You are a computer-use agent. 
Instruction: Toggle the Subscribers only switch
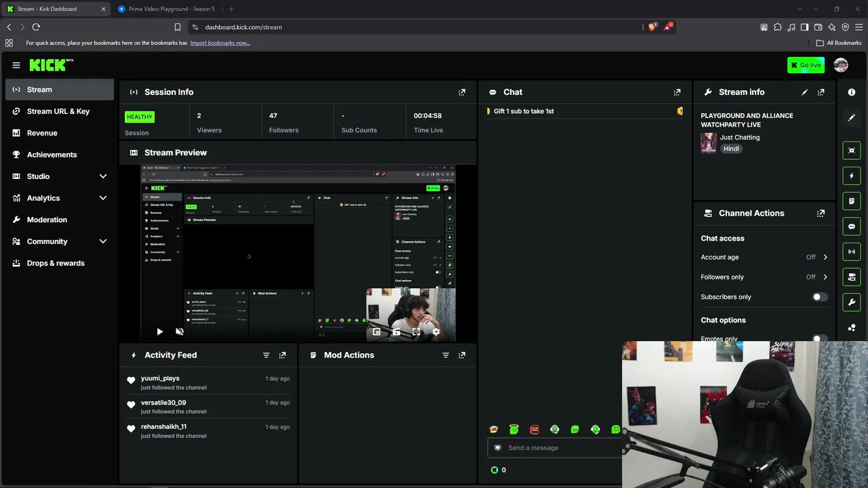[x=820, y=297]
